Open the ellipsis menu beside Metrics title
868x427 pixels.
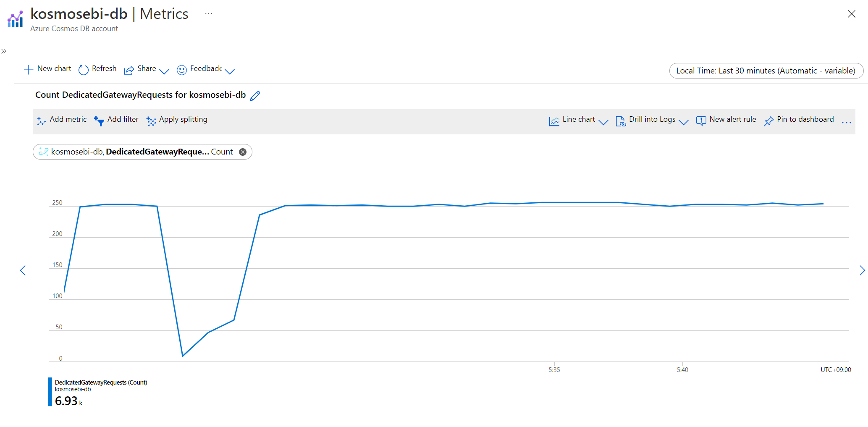pos(209,14)
